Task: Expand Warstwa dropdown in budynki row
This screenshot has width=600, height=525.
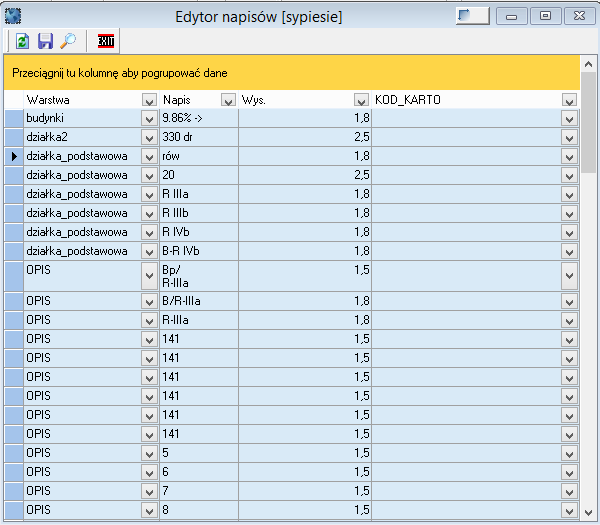Action: tap(149, 118)
